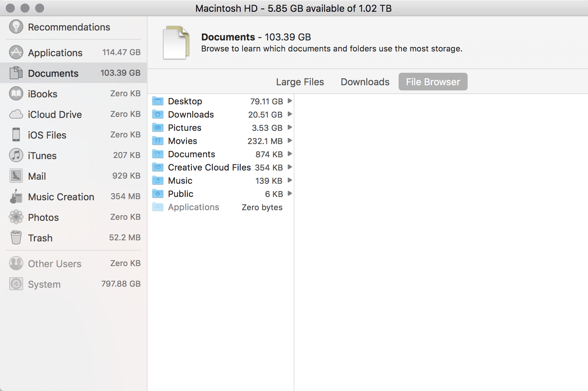Click the Applications sidebar icon
588x391 pixels.
[x=16, y=52]
